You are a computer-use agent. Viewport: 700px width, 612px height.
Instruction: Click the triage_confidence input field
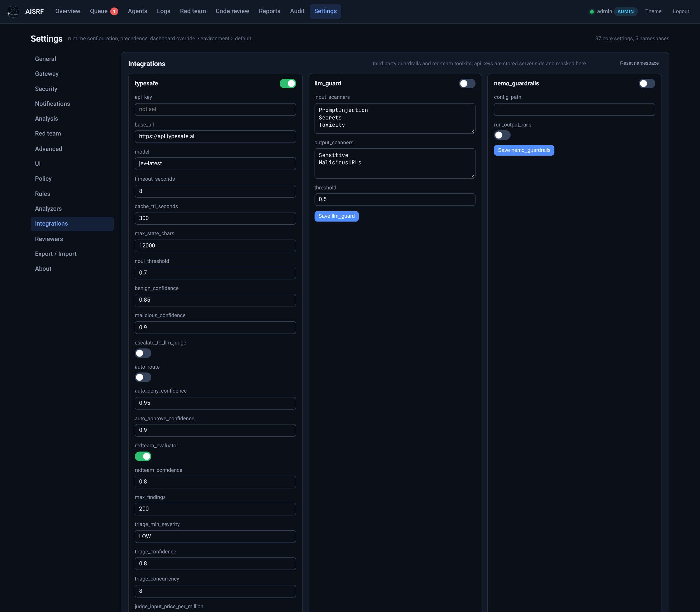coord(215,564)
